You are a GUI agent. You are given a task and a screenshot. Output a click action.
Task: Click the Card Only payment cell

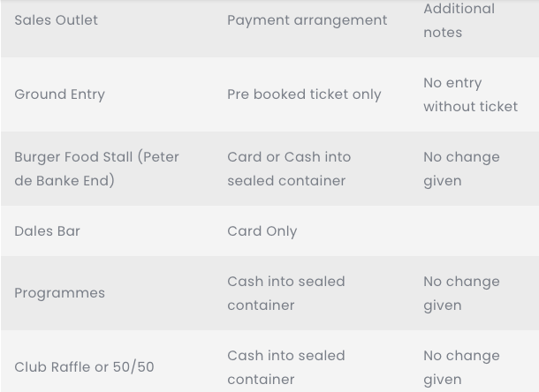pyautogui.click(x=262, y=231)
